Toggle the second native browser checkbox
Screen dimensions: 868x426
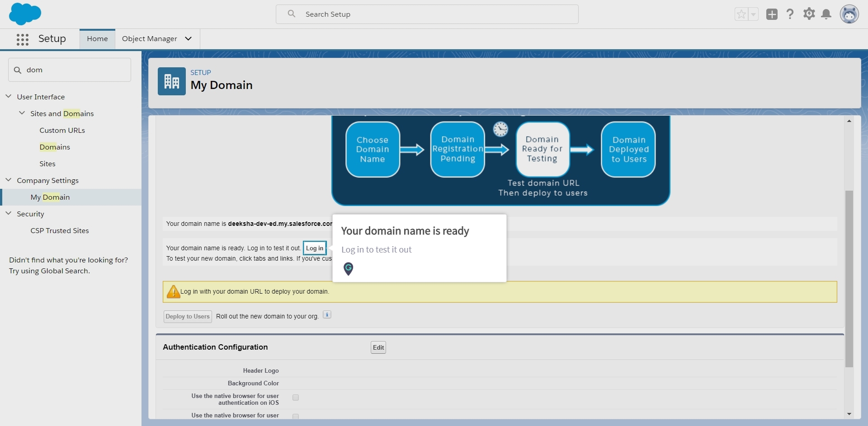click(296, 417)
